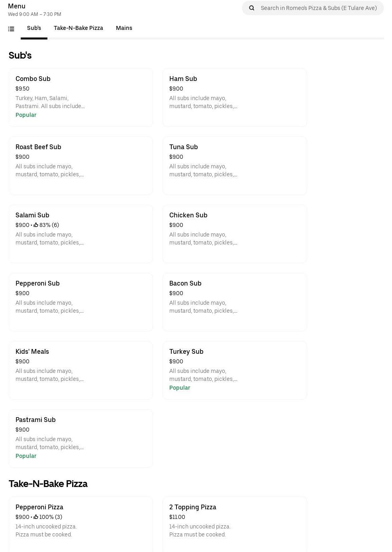Click the Take-N-Bake Pizza section heading
This screenshot has height=552, width=392.
click(x=48, y=484)
